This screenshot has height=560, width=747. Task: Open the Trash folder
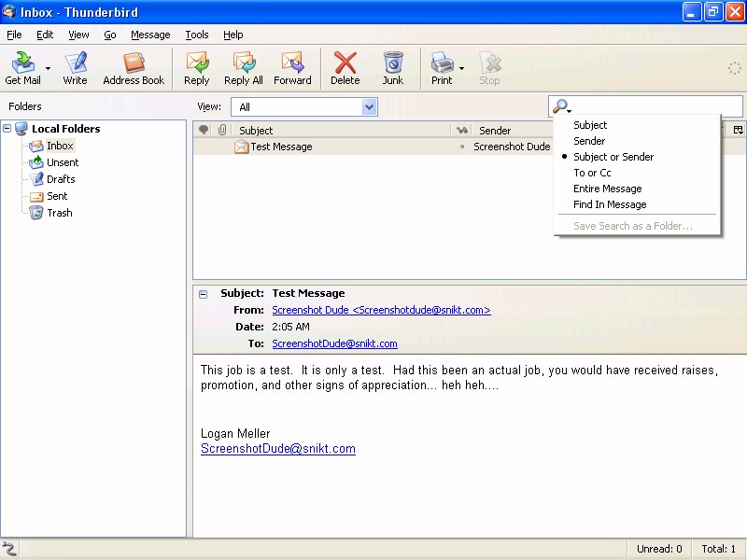(x=59, y=213)
